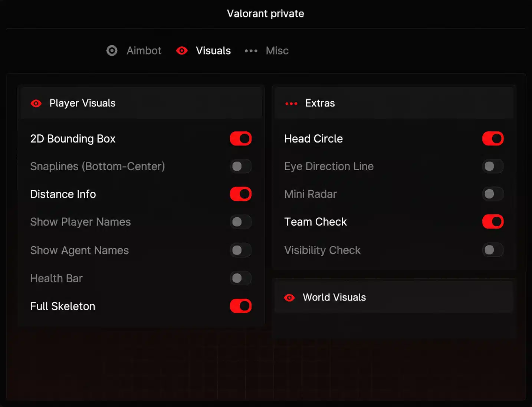The image size is (532, 407).
Task: Disable the 2D Bounding Box toggle
Action: point(241,139)
